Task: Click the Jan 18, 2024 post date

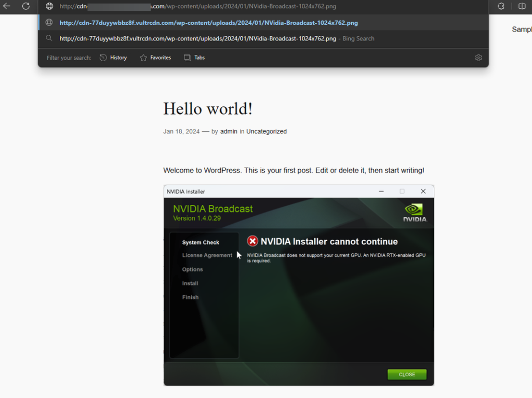Action: [181, 131]
